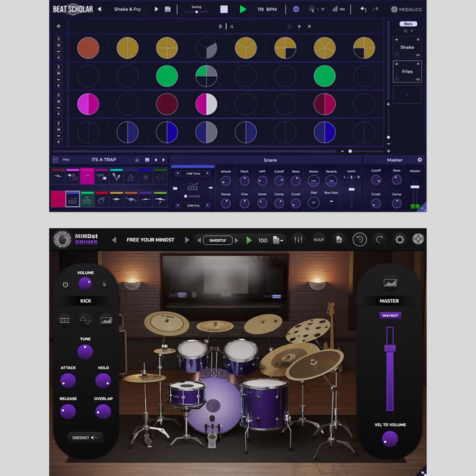The image size is (476, 476).
Task: Open the Kick pad grid icon
Action: (x=64, y=320)
